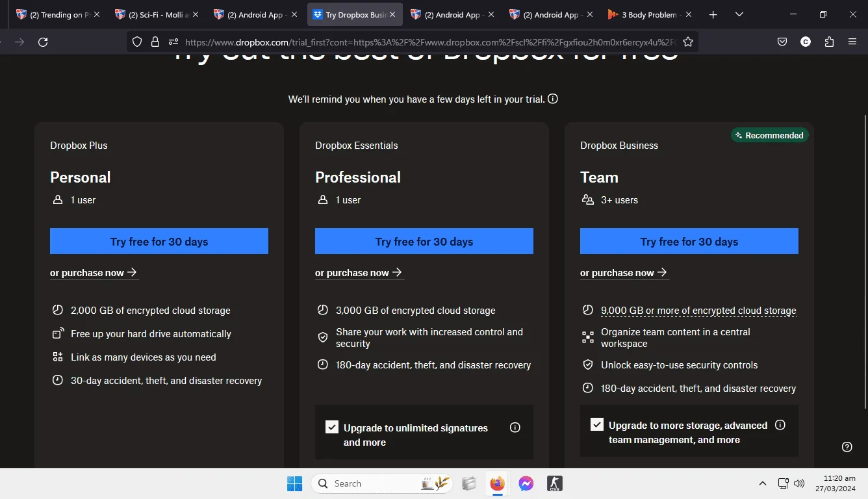Click the site security padlock icon
Viewport: 868px width, 499px height.
[155, 42]
